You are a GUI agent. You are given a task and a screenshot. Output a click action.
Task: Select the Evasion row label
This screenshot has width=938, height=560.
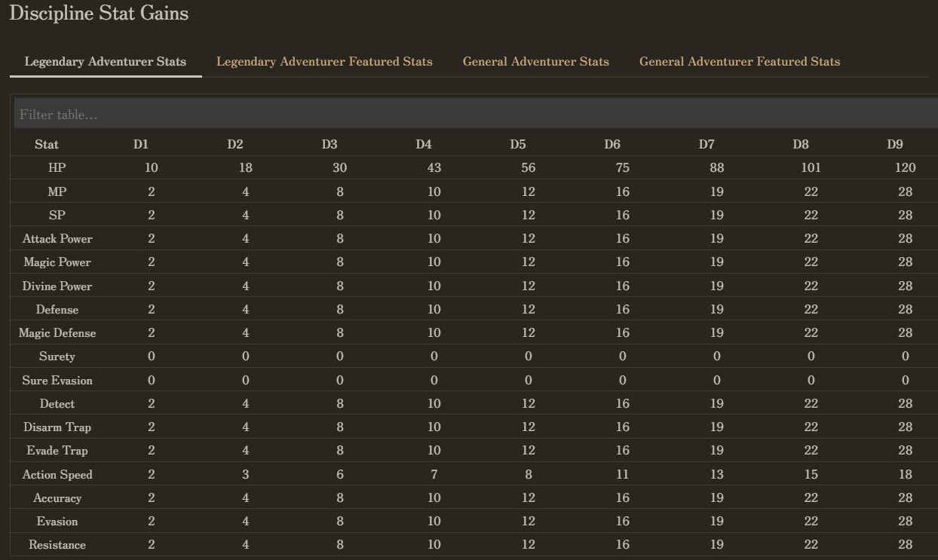pos(57,522)
